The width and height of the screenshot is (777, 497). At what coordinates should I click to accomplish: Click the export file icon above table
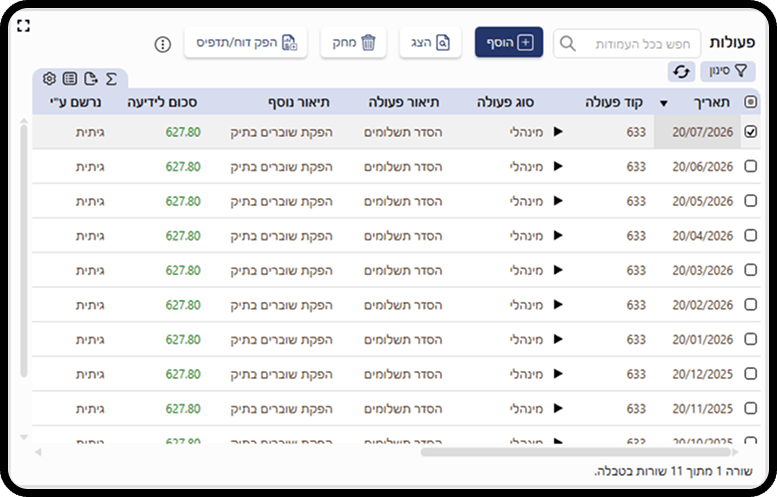[x=91, y=78]
